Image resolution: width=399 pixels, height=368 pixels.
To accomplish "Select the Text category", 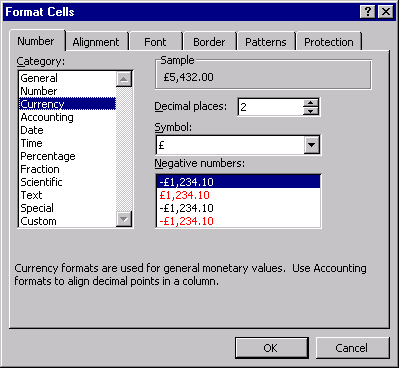I will click(67, 195).
